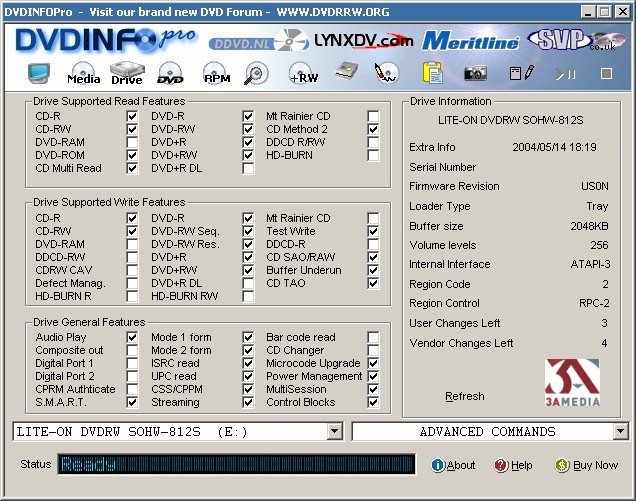Close the DVDINFOPro window
The width and height of the screenshot is (636, 501).
pyautogui.click(x=623, y=11)
